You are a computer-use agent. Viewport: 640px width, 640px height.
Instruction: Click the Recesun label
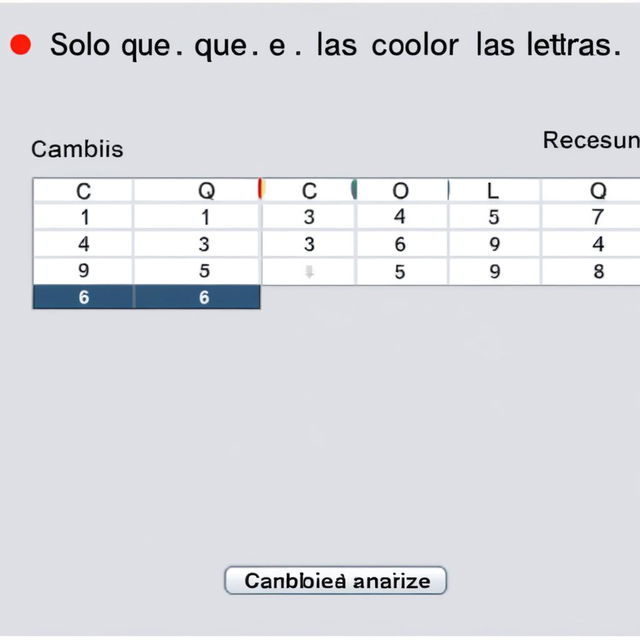coord(591,140)
